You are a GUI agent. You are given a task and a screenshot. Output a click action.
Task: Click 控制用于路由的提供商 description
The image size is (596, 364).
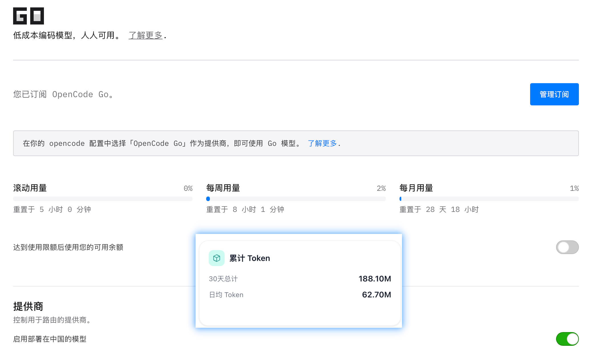pyautogui.click(x=53, y=320)
